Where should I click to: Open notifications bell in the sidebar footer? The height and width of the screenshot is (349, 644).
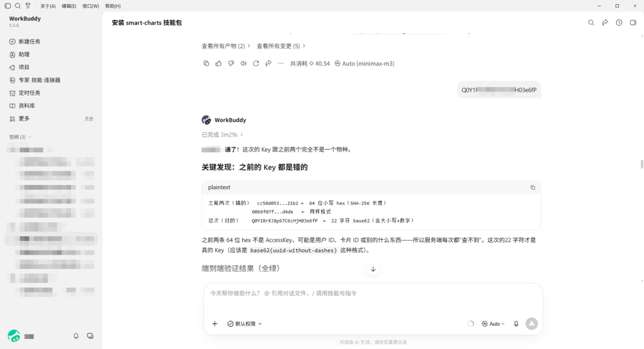[x=76, y=336]
